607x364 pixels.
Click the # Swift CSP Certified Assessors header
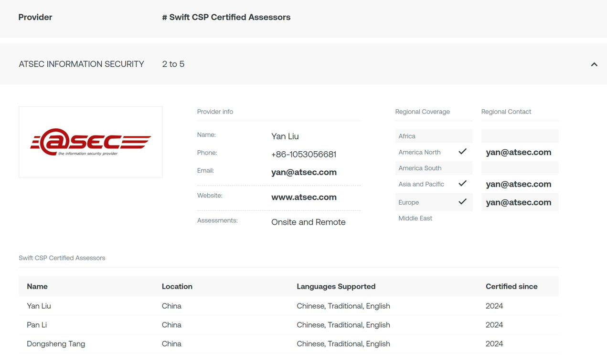[x=226, y=17]
